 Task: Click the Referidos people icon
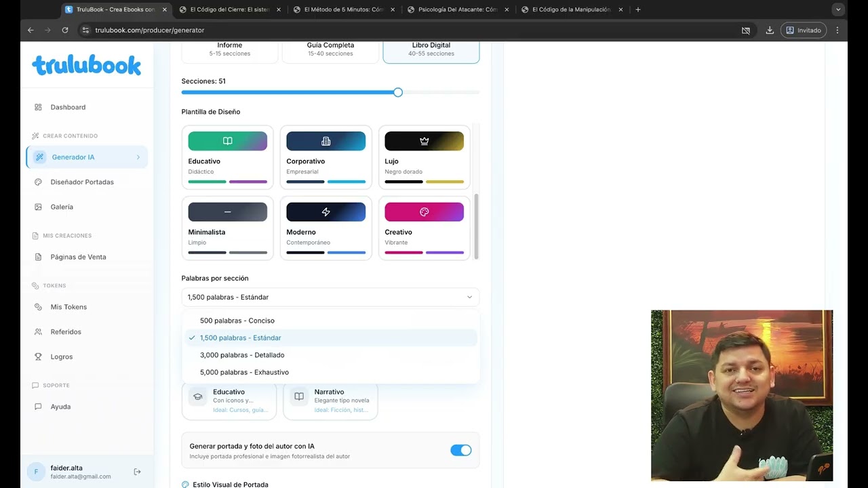[38, 332]
